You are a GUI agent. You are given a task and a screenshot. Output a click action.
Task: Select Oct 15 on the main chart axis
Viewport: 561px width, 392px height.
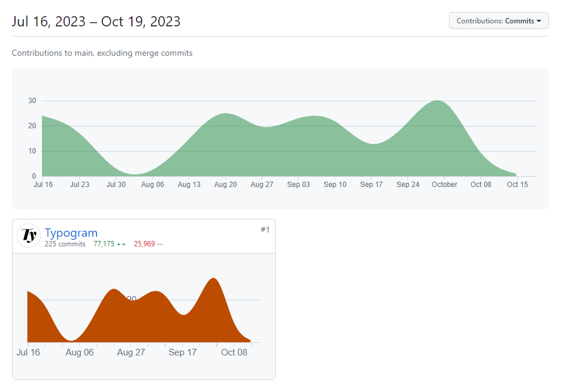click(x=517, y=185)
